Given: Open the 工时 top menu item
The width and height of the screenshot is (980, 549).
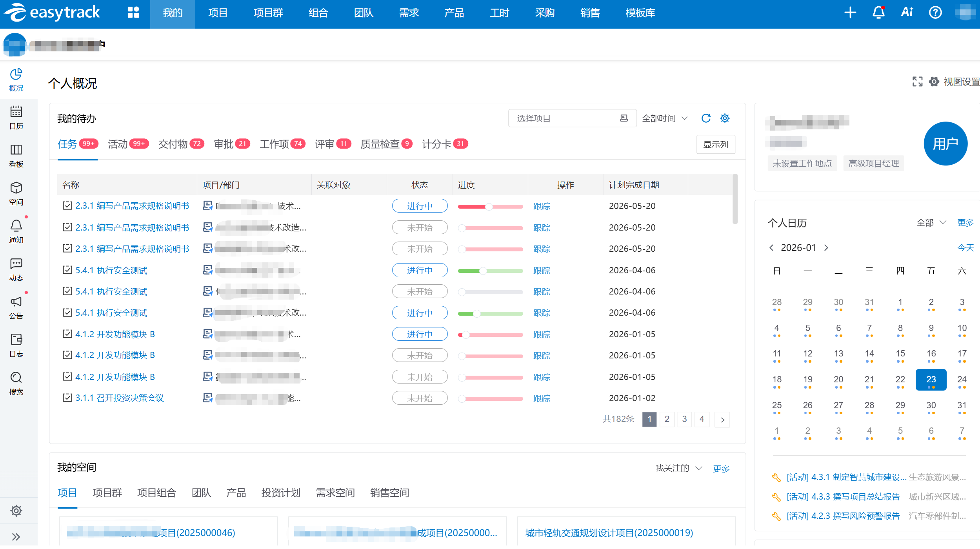Looking at the screenshot, I should tap(499, 13).
